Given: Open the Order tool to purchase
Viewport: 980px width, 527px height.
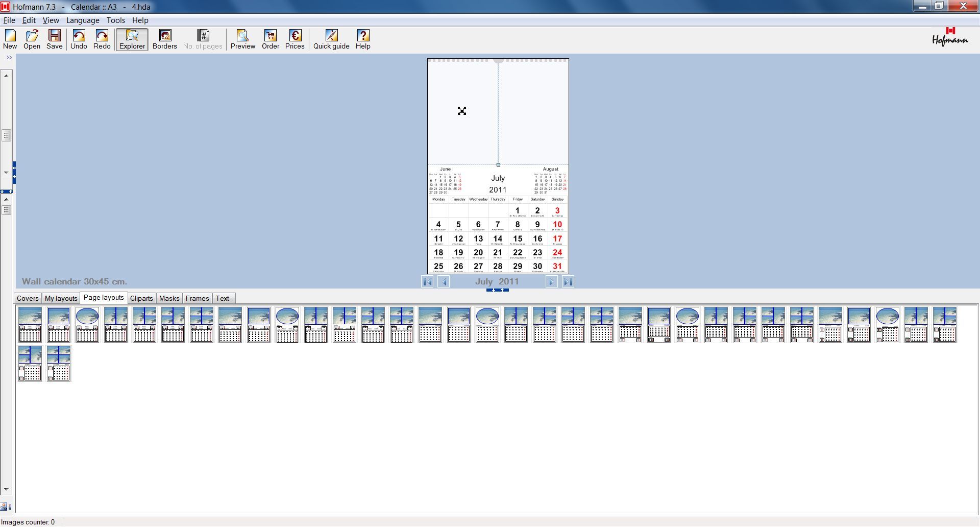Looking at the screenshot, I should pyautogui.click(x=270, y=39).
